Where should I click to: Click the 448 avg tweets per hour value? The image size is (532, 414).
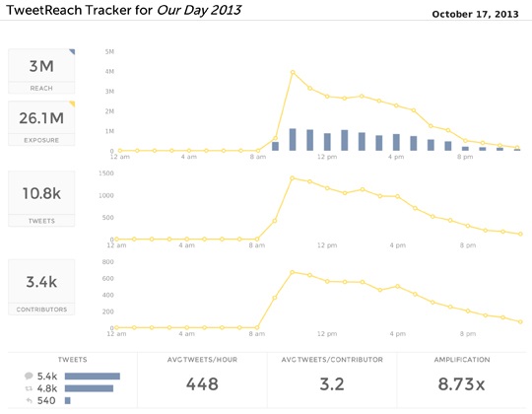202,384
